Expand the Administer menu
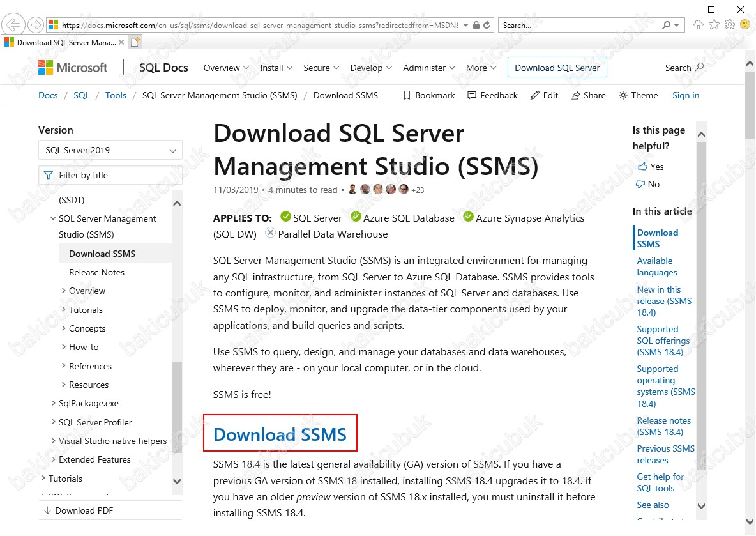The width and height of the screenshot is (756, 536). click(429, 68)
